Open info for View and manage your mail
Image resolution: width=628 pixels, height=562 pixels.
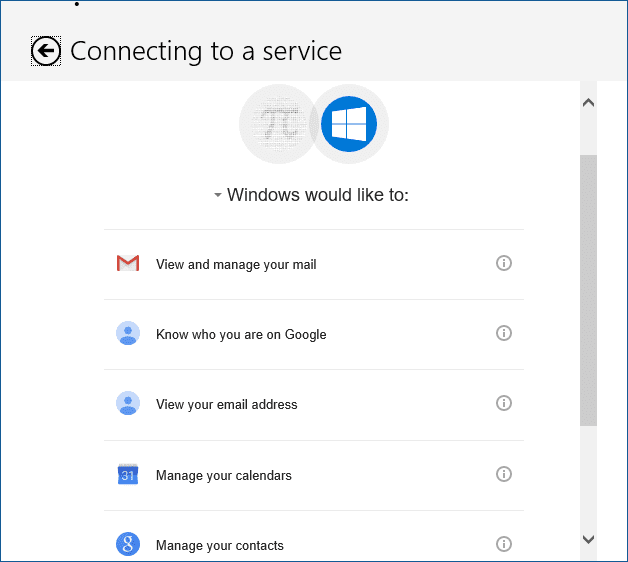point(504,263)
